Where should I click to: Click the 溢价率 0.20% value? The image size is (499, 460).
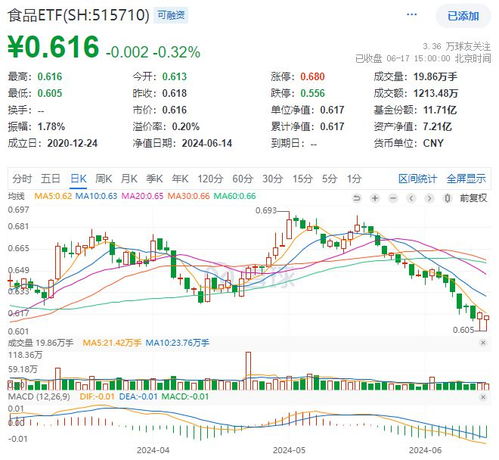click(x=186, y=127)
